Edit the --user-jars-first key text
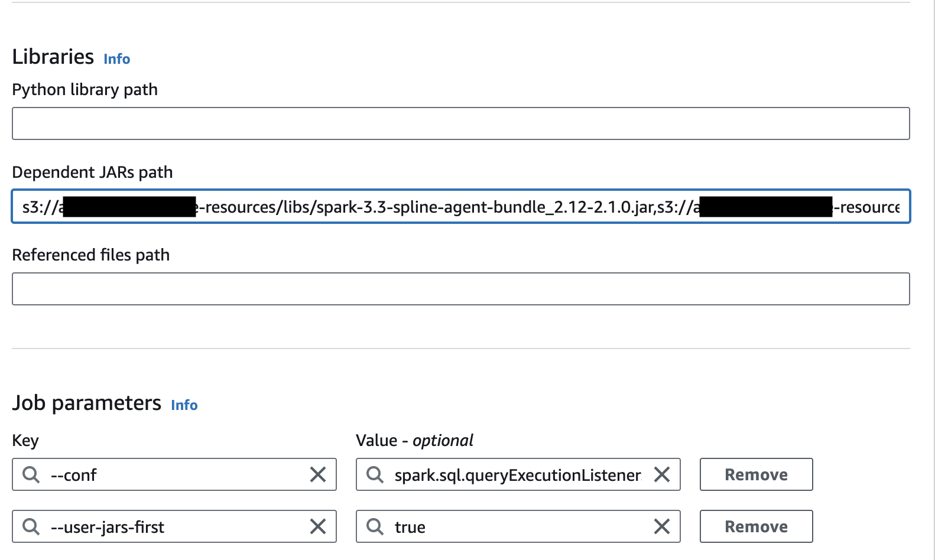The image size is (935, 560). coord(108,527)
